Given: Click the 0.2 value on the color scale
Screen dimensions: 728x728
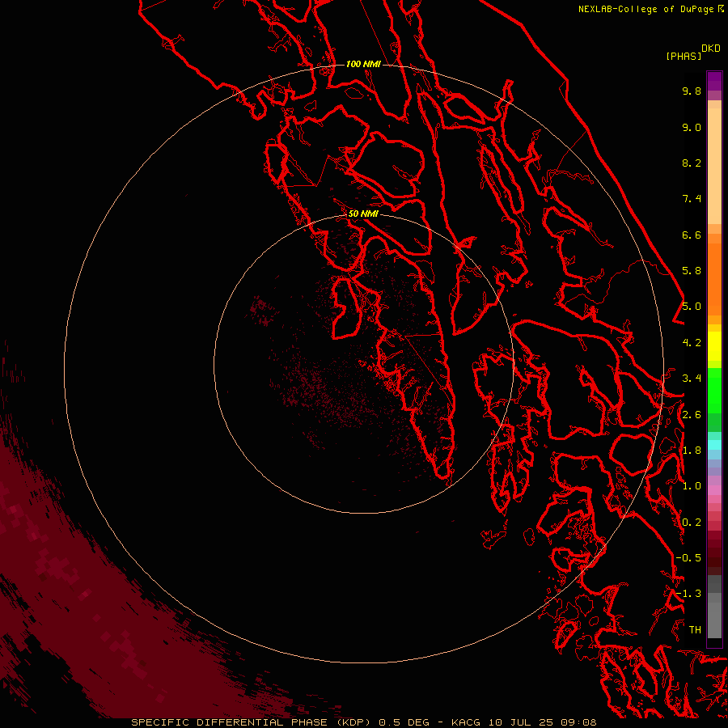Looking at the screenshot, I should (x=692, y=523).
